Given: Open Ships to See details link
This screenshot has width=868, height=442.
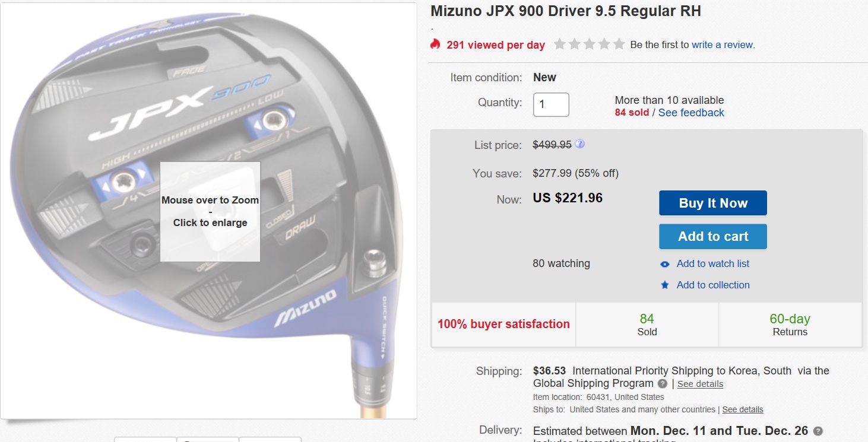Looking at the screenshot, I should click(x=743, y=409).
